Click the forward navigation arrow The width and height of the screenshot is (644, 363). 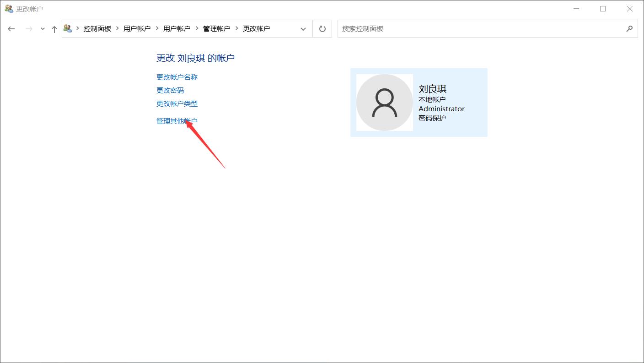tap(28, 29)
